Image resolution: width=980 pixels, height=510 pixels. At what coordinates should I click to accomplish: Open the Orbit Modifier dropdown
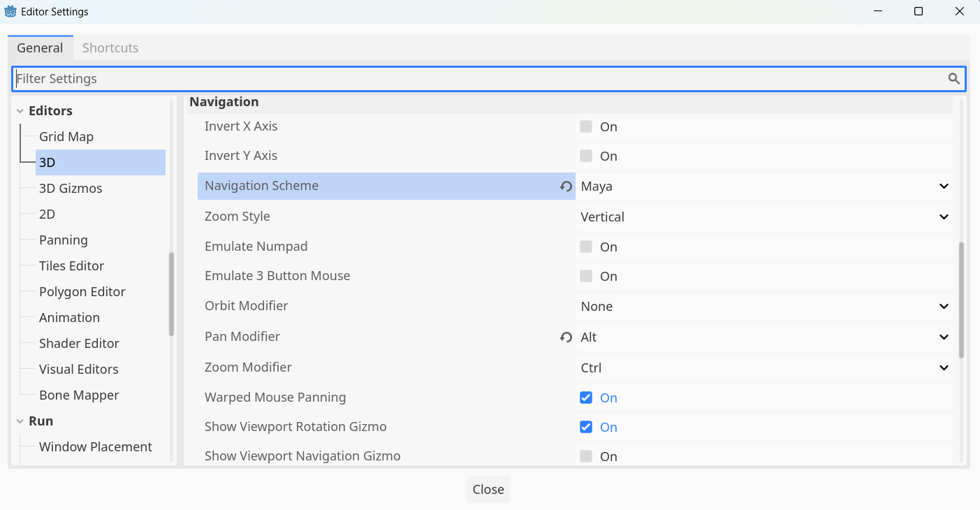tap(764, 307)
